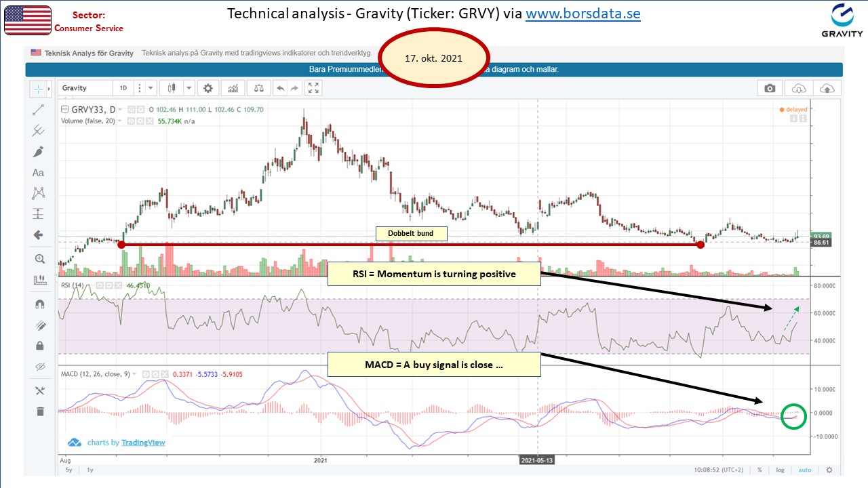Viewport: 868px width, 488px height.
Task: Toggle percent scale mode
Action: point(759,470)
